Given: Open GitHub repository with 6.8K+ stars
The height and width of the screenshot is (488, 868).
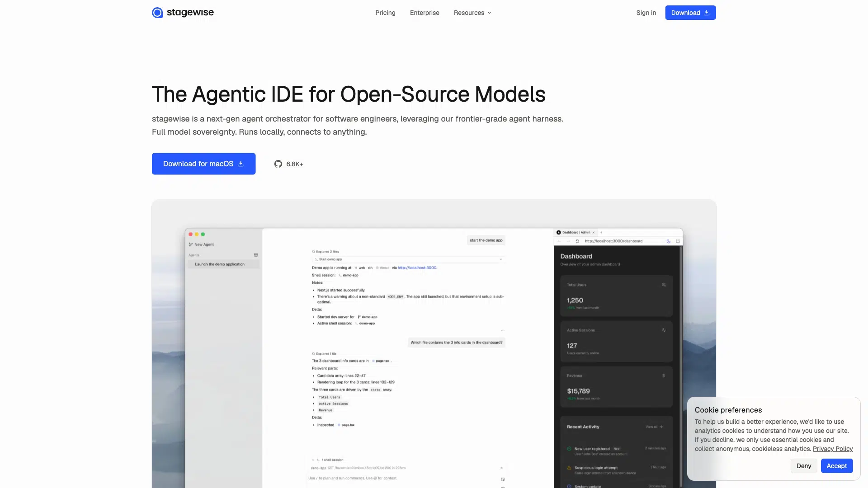Looking at the screenshot, I should 288,164.
